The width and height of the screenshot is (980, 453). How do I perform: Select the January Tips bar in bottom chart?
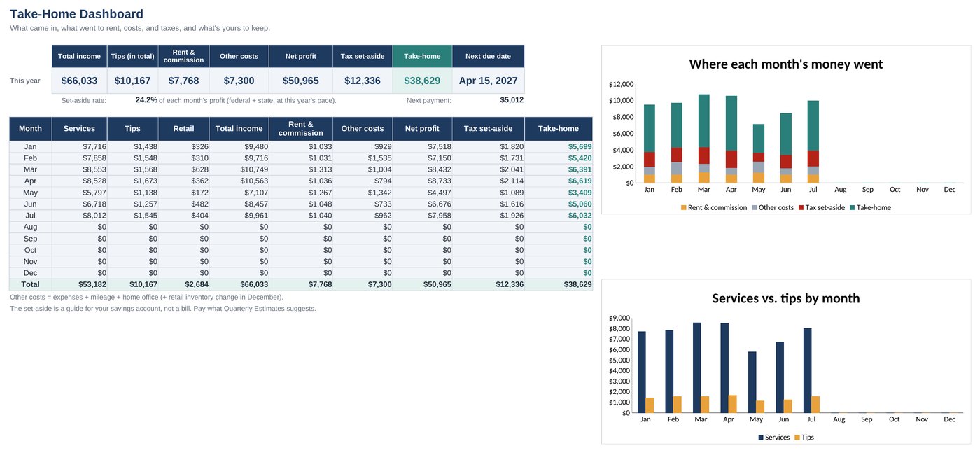[650, 405]
